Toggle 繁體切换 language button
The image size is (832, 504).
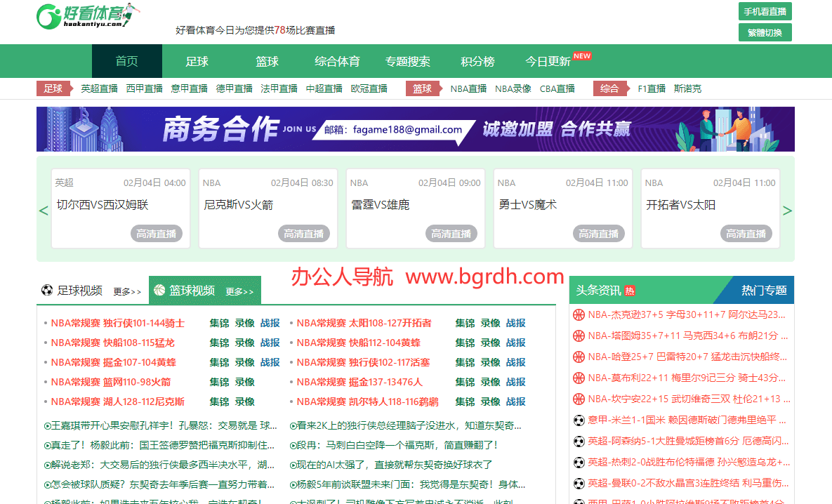[x=765, y=32]
